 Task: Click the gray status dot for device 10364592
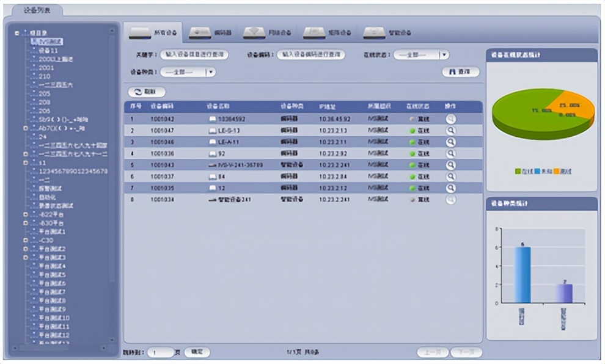[412, 119]
